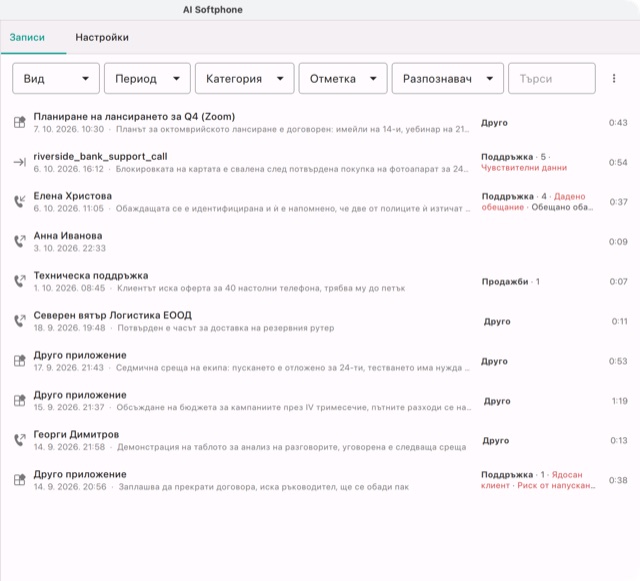The height and width of the screenshot is (581, 640).
Task: Click the AI Softphone window title
Action: tap(213, 10)
